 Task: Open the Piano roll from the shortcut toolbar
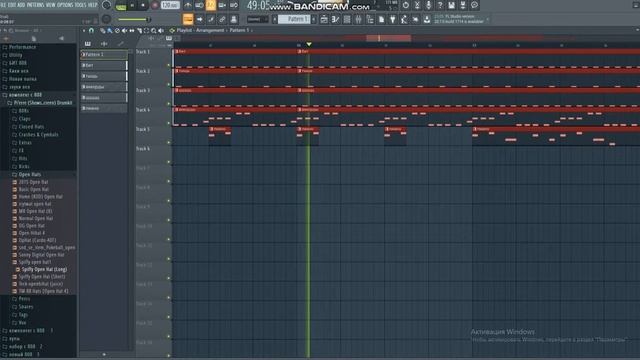336,19
